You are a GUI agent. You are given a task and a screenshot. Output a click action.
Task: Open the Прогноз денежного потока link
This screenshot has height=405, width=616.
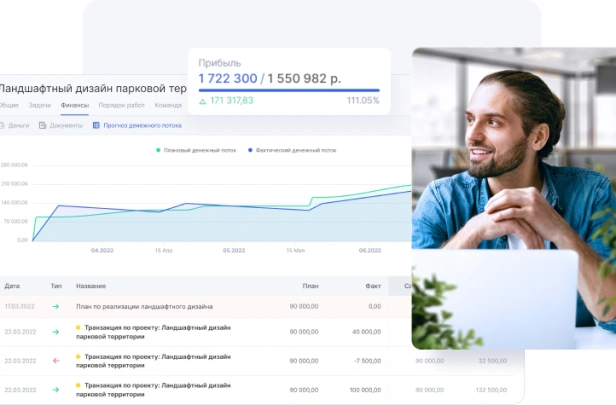[142, 126]
